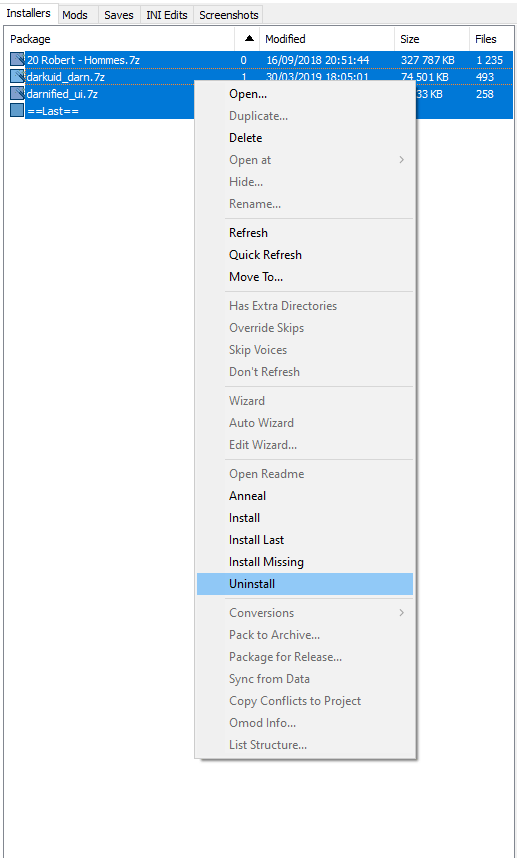Sort list by Modified column header
517x858 pixels.
pyautogui.click(x=327, y=39)
